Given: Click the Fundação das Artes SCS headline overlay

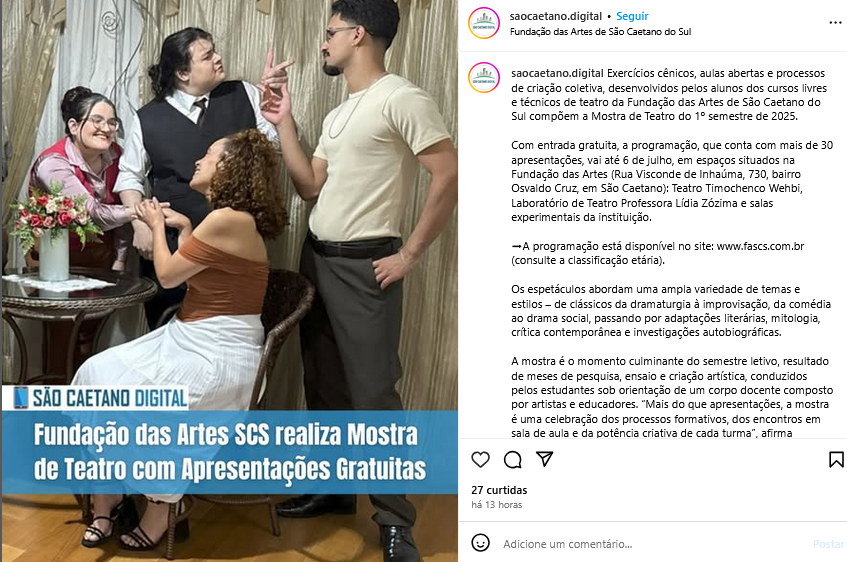Looking at the screenshot, I should coord(230,452).
